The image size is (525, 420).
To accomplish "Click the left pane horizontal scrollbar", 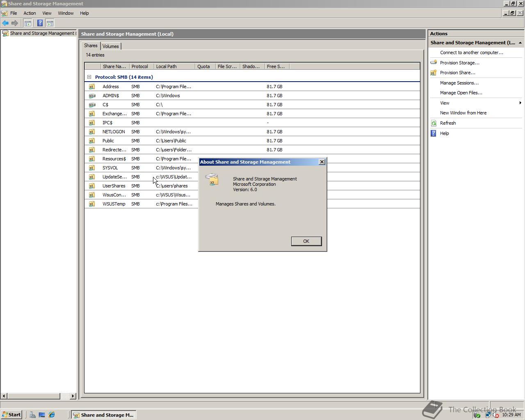I will pos(34,396).
